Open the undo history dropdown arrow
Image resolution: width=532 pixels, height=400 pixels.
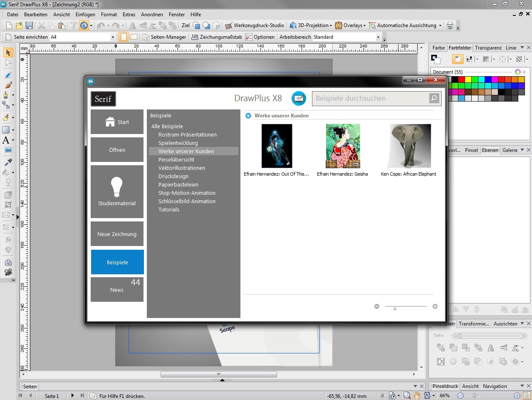tap(108, 26)
